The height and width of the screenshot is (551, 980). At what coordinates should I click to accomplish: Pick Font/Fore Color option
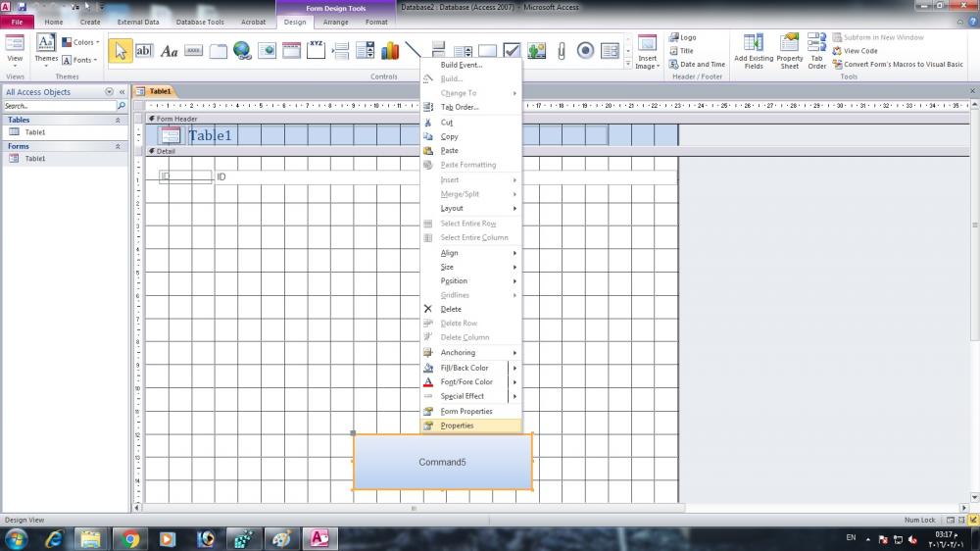coord(465,382)
